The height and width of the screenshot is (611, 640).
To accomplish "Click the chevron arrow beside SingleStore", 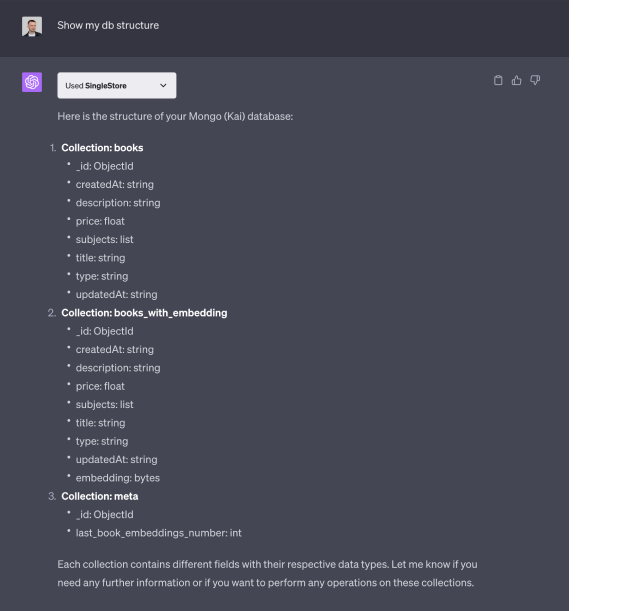I will 163,85.
